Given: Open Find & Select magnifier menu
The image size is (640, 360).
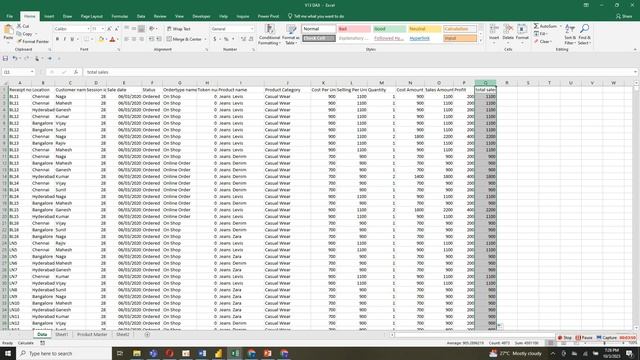Looking at the screenshot, I should pyautogui.click(x=584, y=35).
